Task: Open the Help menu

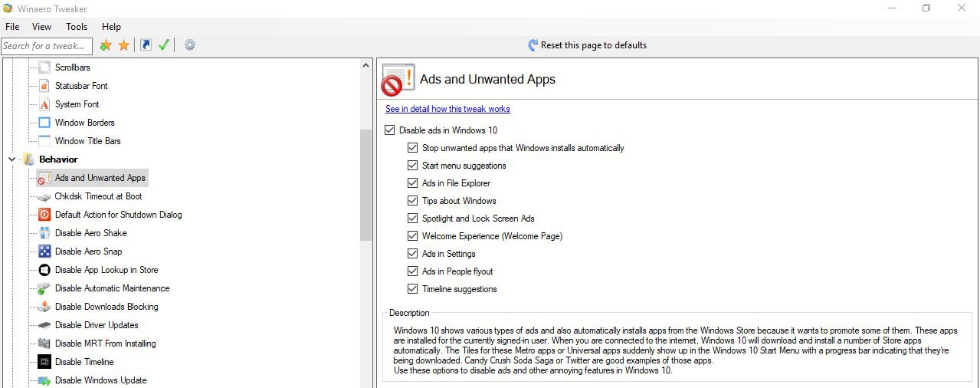Action: (112, 27)
